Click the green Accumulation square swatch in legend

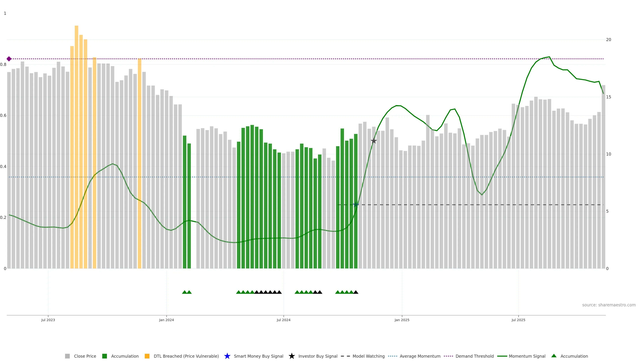click(x=104, y=356)
